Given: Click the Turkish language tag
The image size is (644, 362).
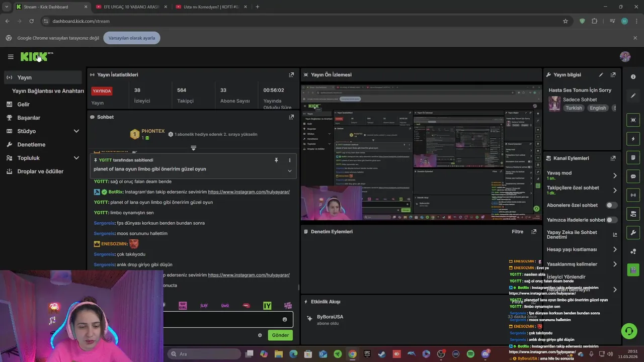Looking at the screenshot, I should click(x=573, y=108).
